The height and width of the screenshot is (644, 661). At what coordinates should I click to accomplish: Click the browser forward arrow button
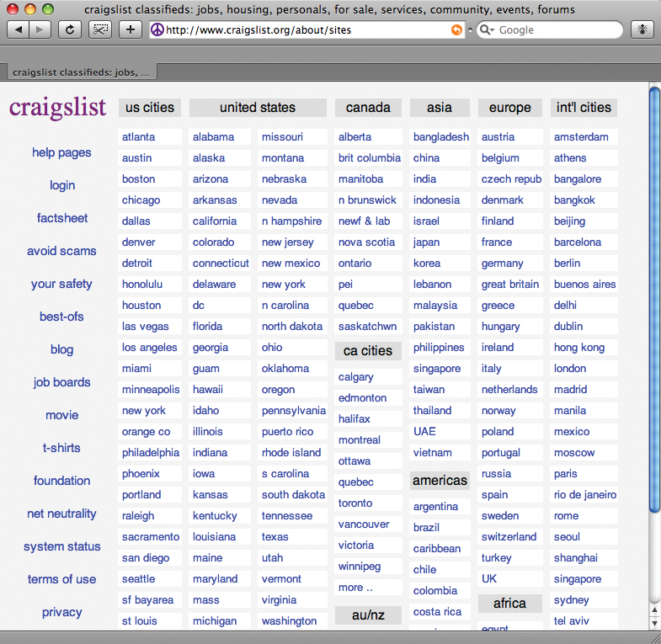(40, 29)
